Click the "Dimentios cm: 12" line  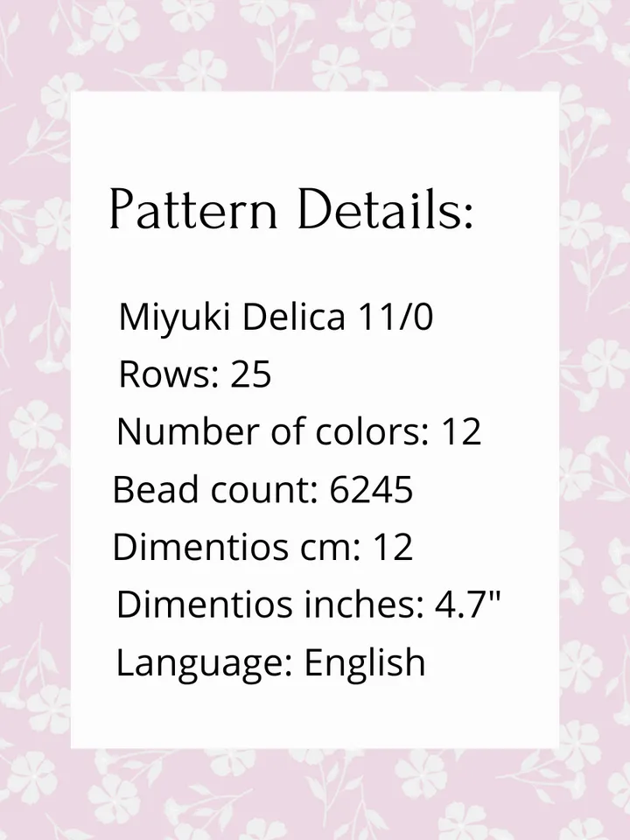(262, 547)
